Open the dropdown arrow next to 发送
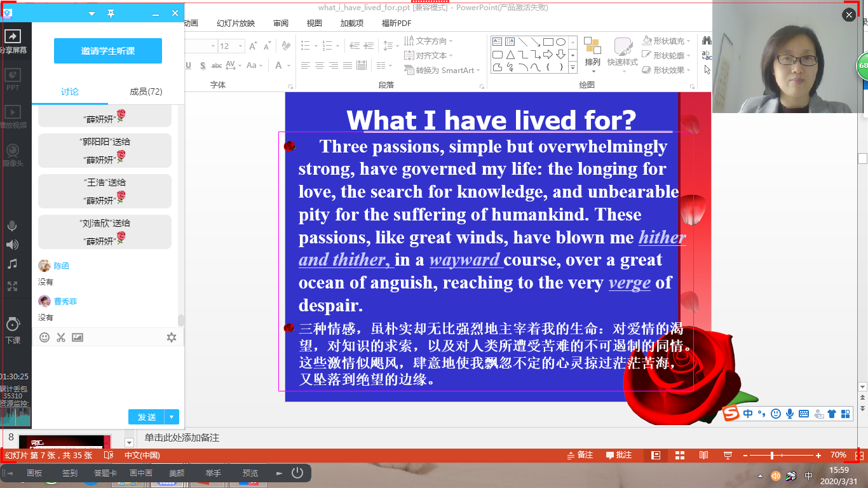 click(172, 417)
